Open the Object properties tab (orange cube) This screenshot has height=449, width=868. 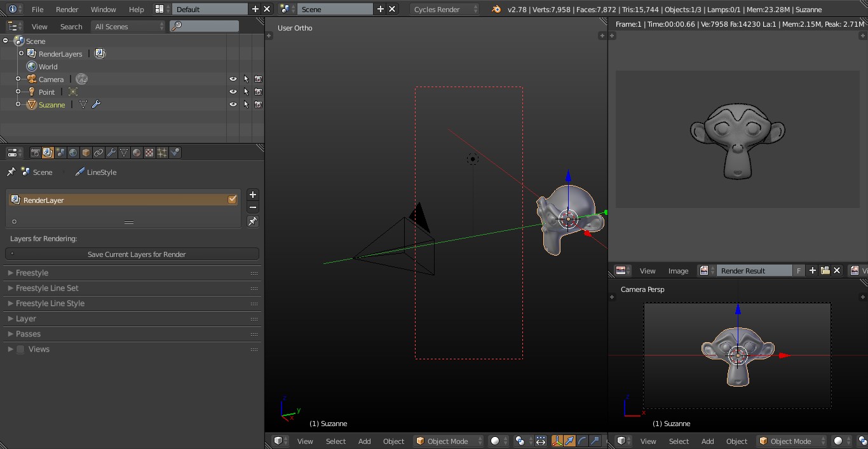(x=86, y=153)
